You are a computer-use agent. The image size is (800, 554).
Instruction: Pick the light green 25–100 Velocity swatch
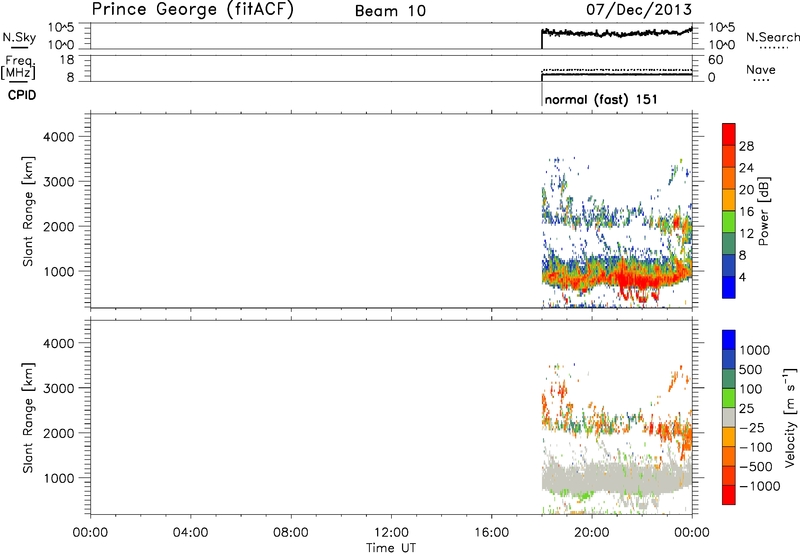pyautogui.click(x=729, y=398)
